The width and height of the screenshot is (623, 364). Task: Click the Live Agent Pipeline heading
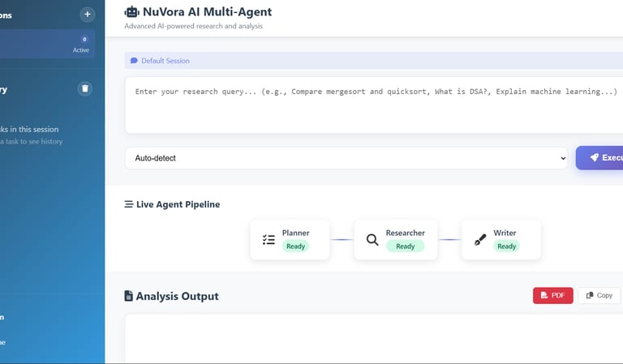178,204
